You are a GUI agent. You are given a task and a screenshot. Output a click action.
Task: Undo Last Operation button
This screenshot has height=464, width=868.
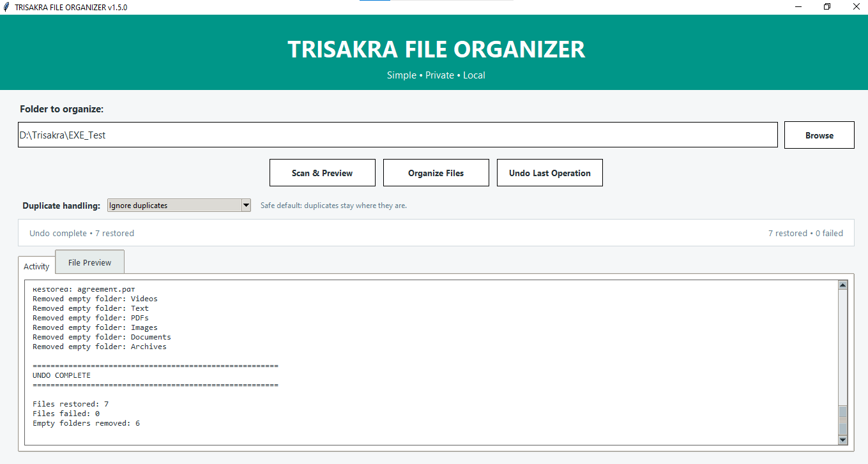(550, 173)
